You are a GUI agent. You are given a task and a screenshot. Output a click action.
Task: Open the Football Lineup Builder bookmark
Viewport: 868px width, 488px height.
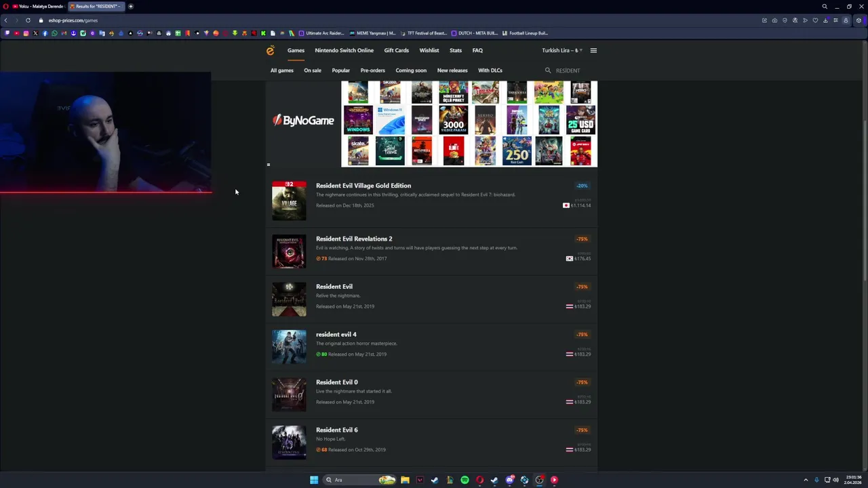click(x=525, y=33)
